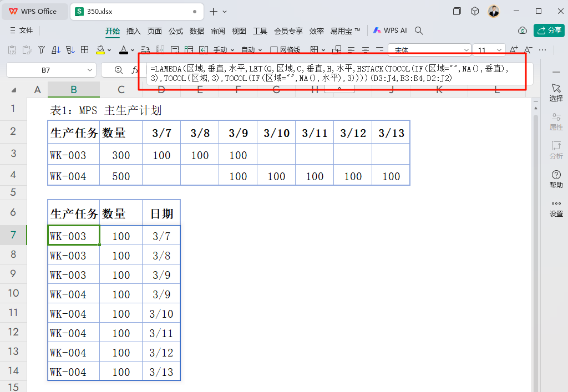The image size is (568, 392).
Task: Open the font color dropdown arrow
Action: 133,50
